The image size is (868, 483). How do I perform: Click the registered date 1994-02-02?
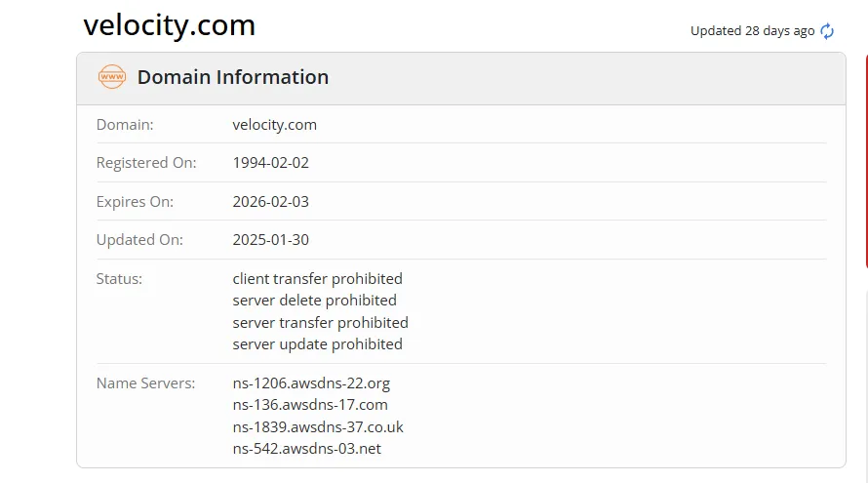point(271,163)
